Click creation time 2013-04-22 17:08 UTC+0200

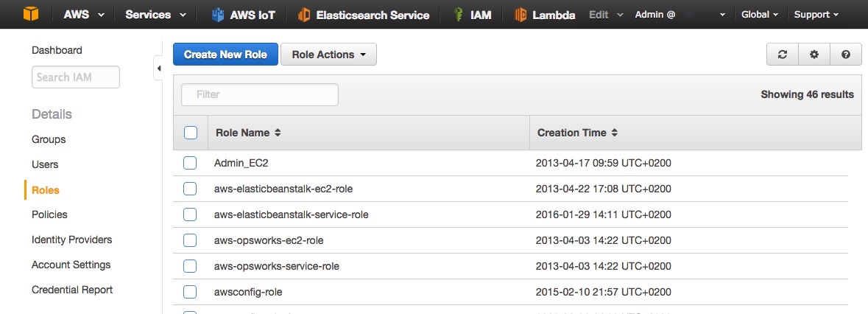tap(604, 189)
